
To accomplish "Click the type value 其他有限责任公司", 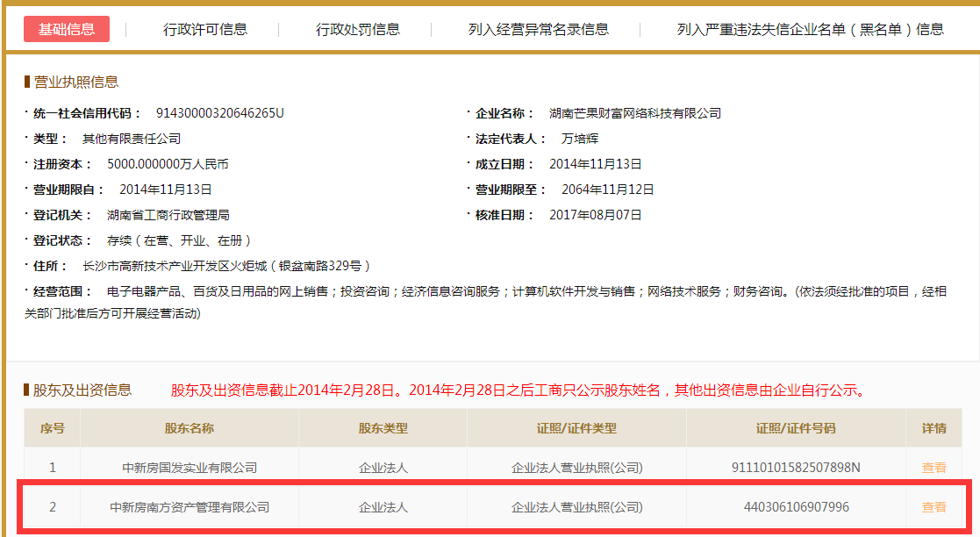I will click(132, 139).
